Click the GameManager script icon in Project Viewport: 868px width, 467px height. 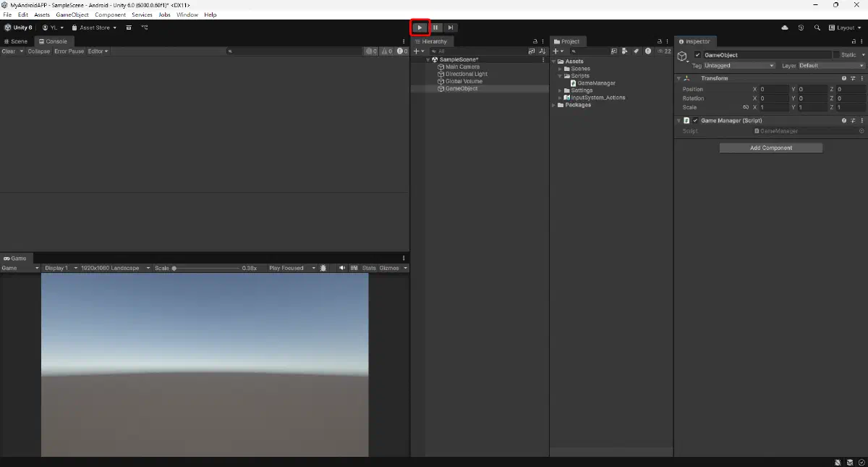pyautogui.click(x=574, y=83)
